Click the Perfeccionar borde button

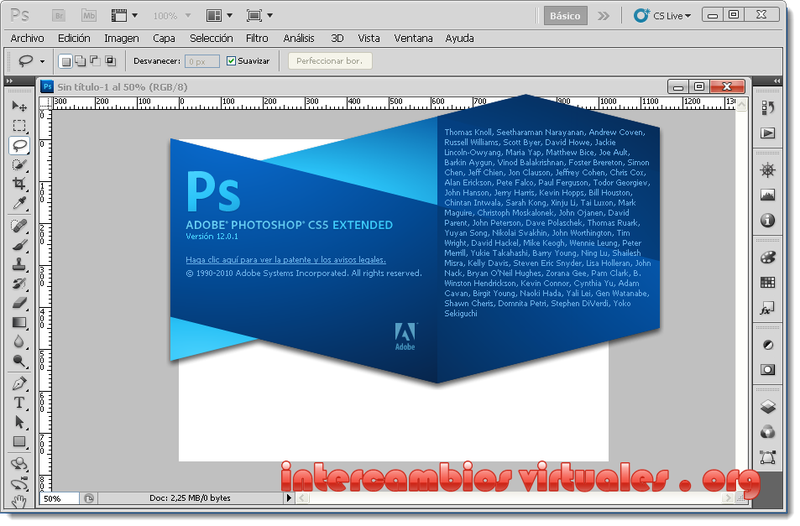tap(330, 61)
